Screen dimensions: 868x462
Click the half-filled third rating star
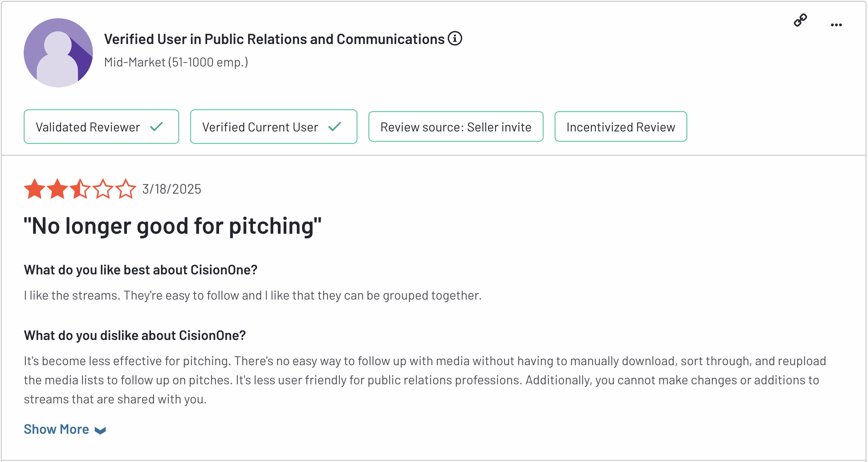80,189
